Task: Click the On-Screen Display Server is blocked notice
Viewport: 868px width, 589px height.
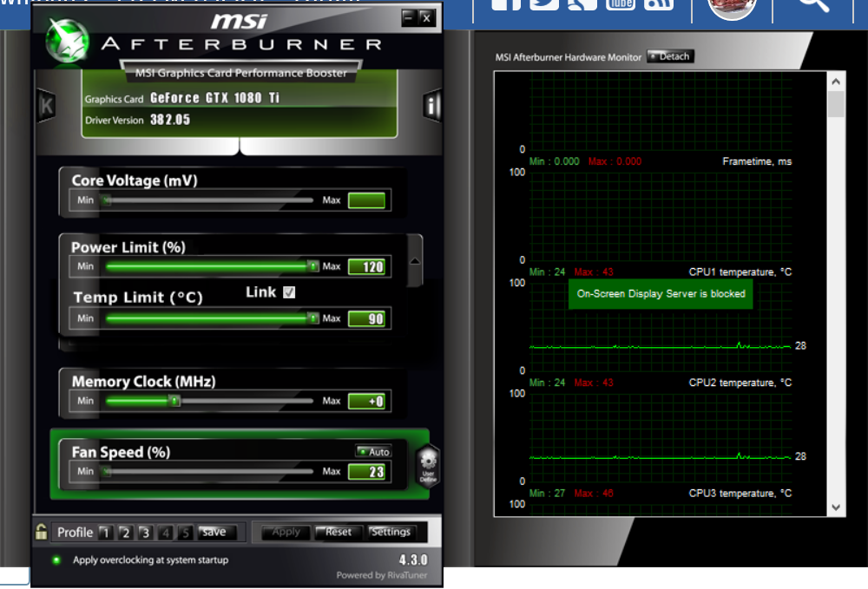Action: pyautogui.click(x=661, y=294)
